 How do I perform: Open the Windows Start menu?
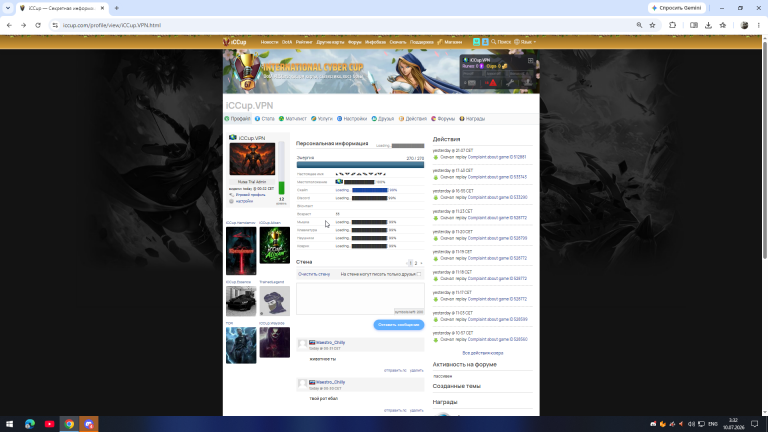[x=9, y=424]
